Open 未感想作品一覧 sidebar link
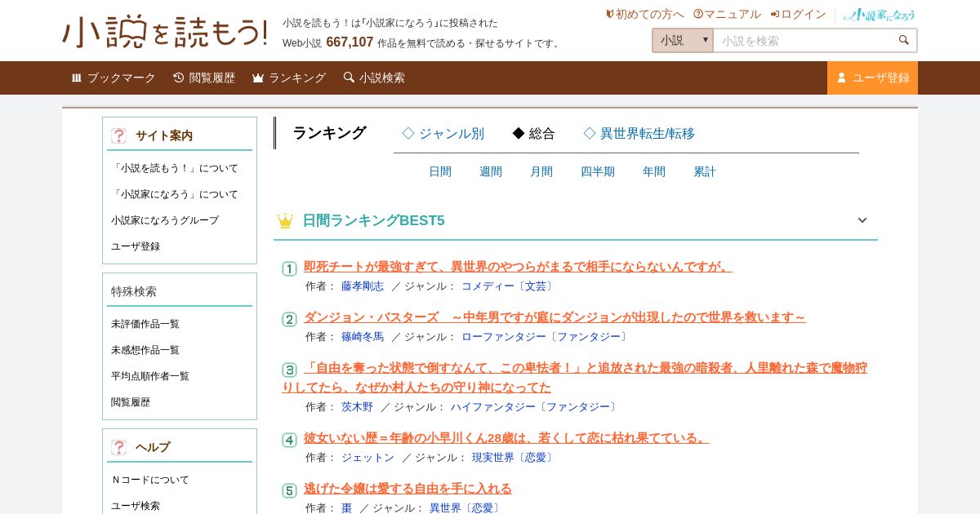This screenshot has width=980, height=514. point(145,351)
